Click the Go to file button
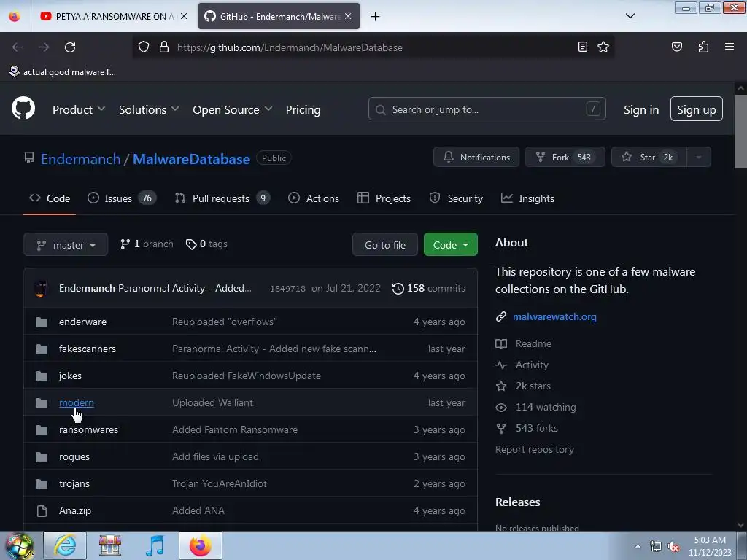 click(x=385, y=245)
